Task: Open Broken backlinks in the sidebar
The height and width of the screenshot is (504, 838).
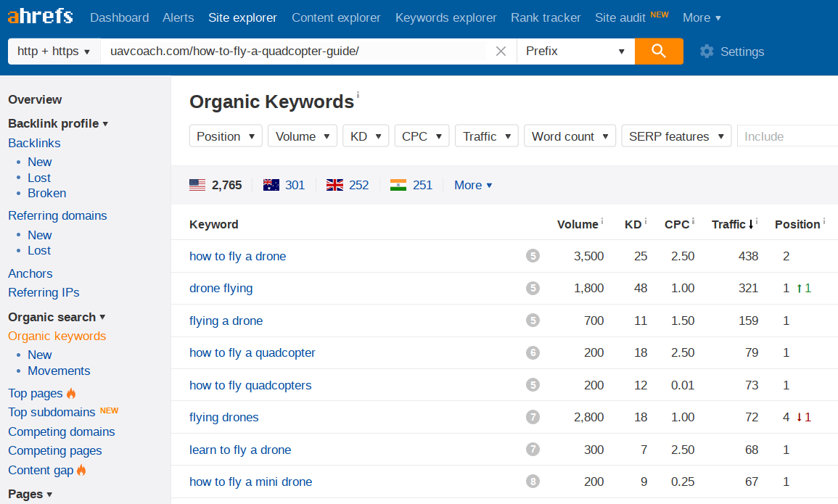Action: (47, 194)
